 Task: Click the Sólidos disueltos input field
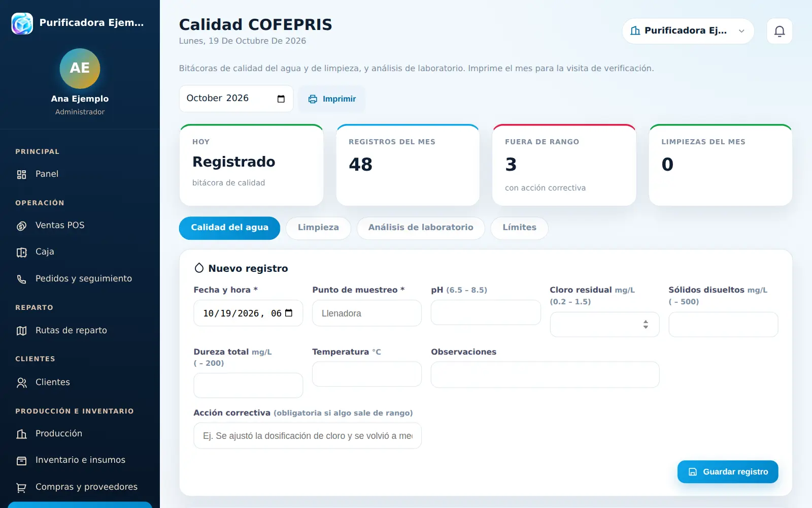tap(723, 325)
